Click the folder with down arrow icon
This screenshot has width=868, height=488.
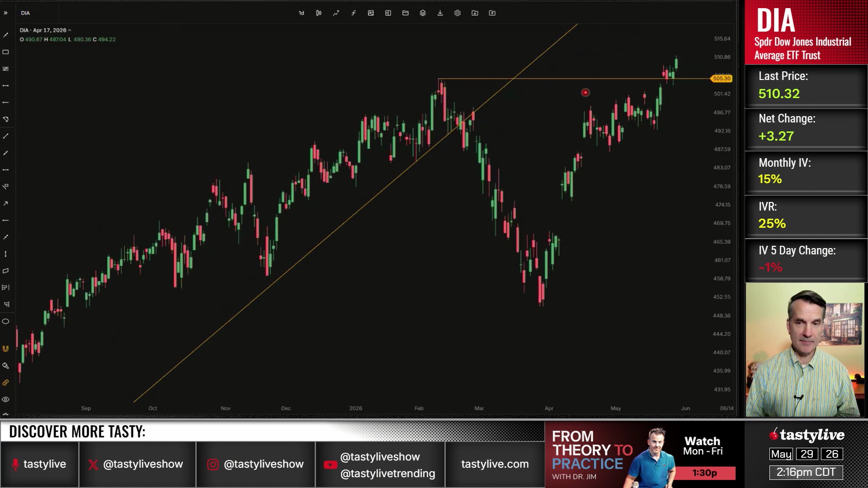point(475,13)
